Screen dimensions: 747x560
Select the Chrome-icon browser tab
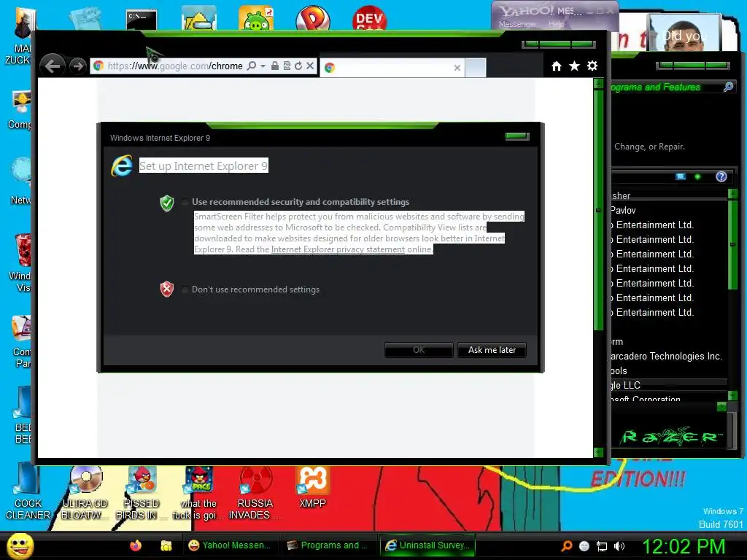392,68
